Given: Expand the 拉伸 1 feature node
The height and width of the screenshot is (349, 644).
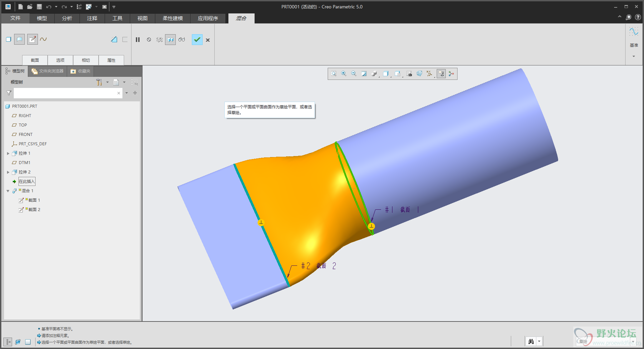Looking at the screenshot, I should point(8,153).
